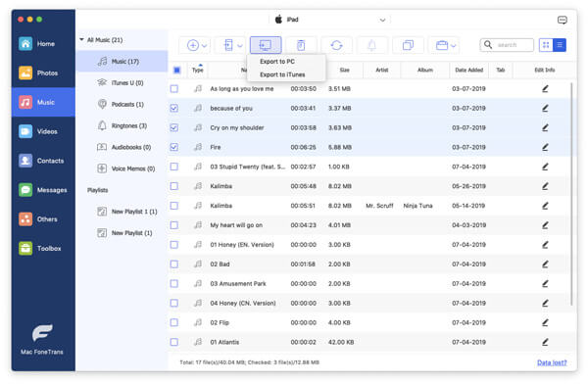Toggle the select-all header checkbox
588x384 pixels.
[177, 70]
